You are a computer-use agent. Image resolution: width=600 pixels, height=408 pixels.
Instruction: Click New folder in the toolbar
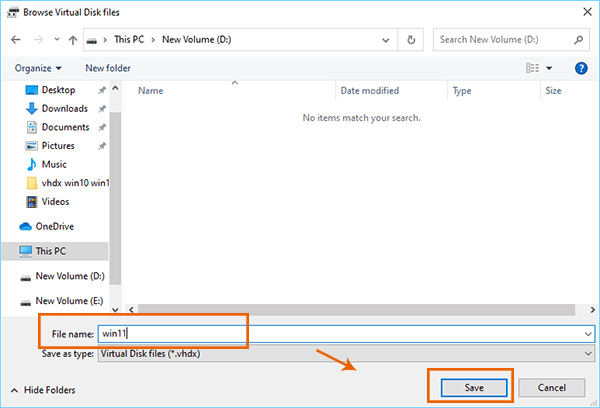(108, 68)
